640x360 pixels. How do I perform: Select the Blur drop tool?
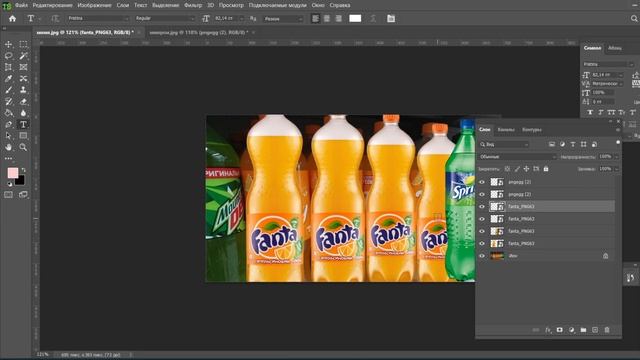tap(23, 113)
